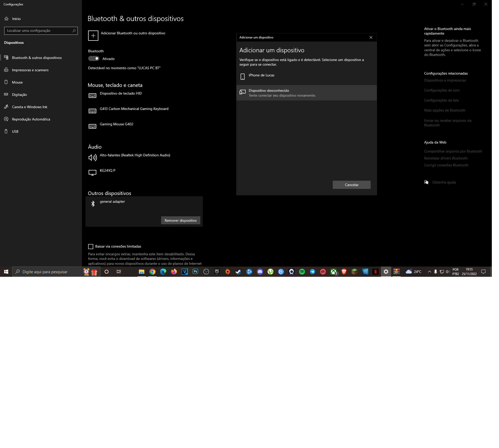Image resolution: width=499 pixels, height=448 pixels.
Task: Click the Cancelar button in dialog
Action: click(x=352, y=185)
